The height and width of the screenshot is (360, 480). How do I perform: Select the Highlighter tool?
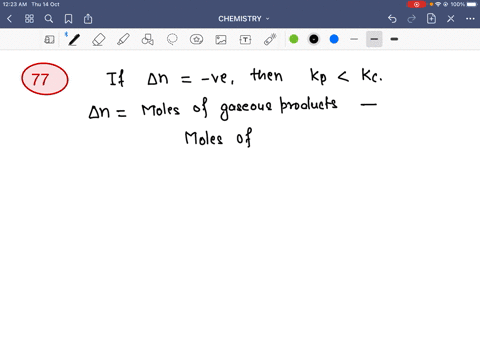click(x=123, y=40)
